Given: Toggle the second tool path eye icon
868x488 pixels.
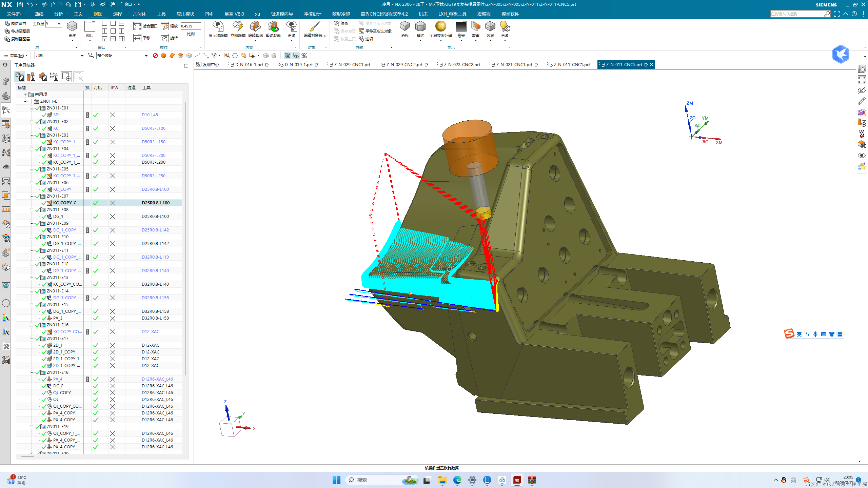Looking at the screenshot, I should click(x=296, y=56).
